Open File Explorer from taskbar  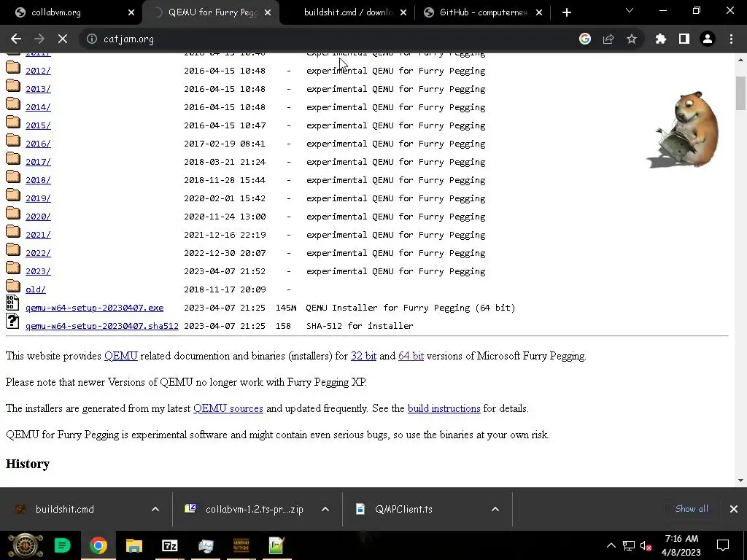click(x=134, y=545)
